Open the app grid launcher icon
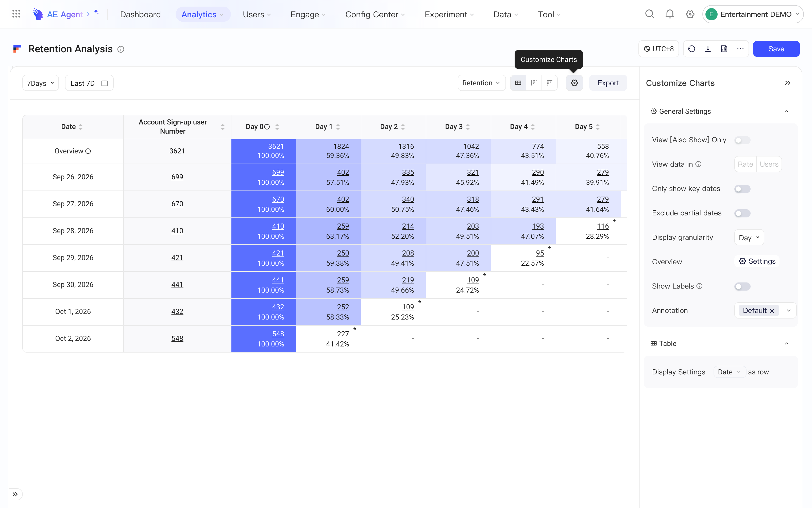 pyautogui.click(x=16, y=14)
